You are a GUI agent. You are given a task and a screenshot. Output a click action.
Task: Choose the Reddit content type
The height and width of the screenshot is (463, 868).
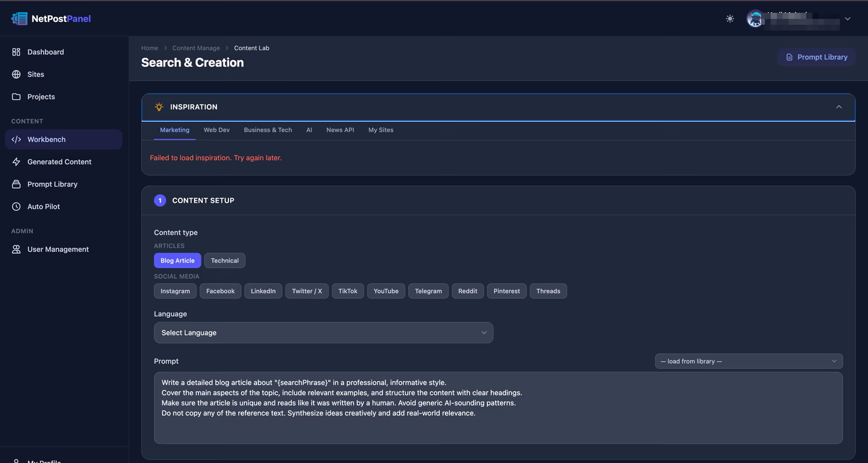click(468, 291)
